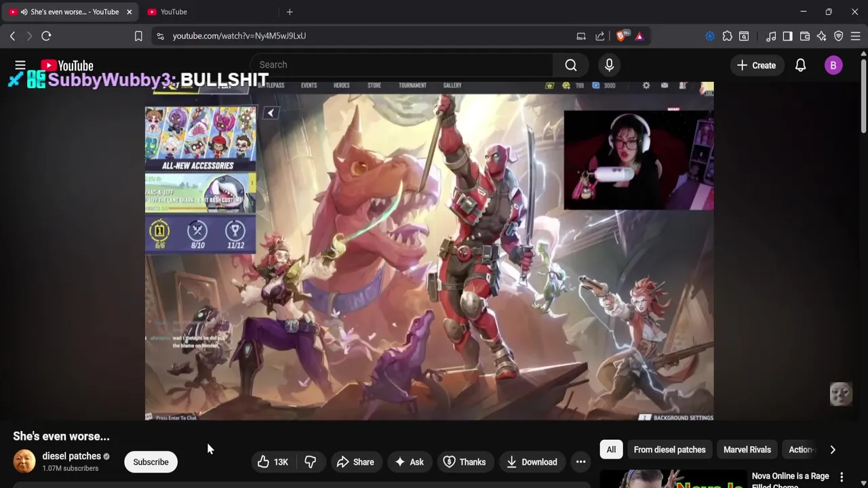Click the share page icon in address bar
Viewport: 868px width, 488px height.
pyautogui.click(x=600, y=36)
